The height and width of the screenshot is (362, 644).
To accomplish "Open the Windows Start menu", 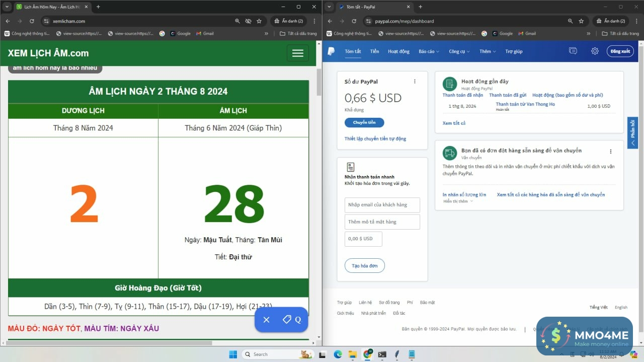I will [233, 354].
